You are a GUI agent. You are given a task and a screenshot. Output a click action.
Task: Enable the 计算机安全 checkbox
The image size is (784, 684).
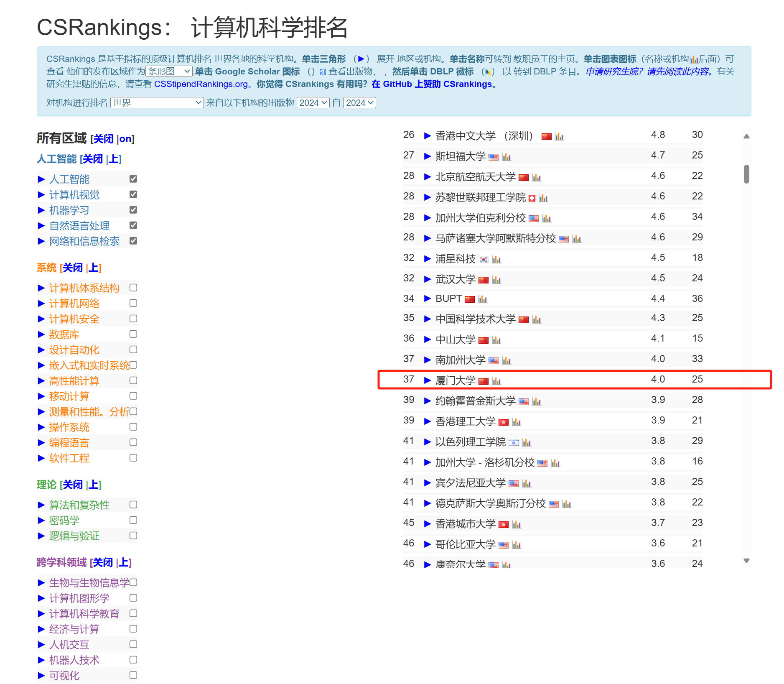point(133,319)
